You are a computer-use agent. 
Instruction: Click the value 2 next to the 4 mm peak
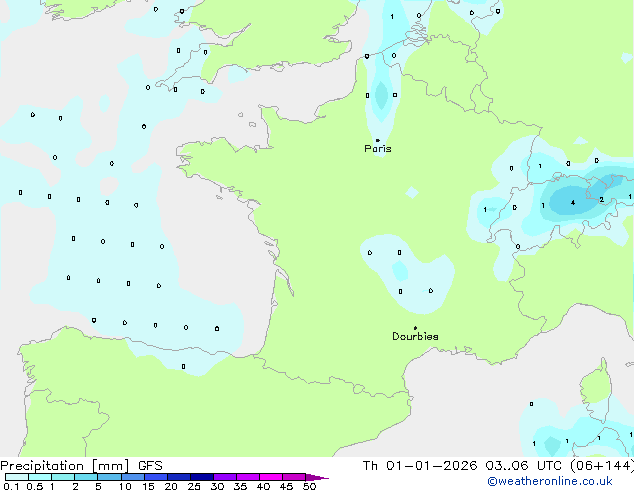[602, 199]
